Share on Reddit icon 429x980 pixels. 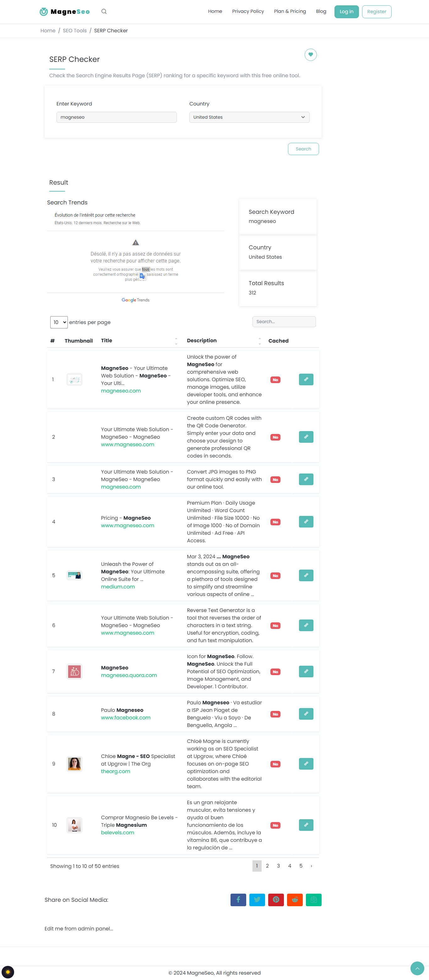295,899
